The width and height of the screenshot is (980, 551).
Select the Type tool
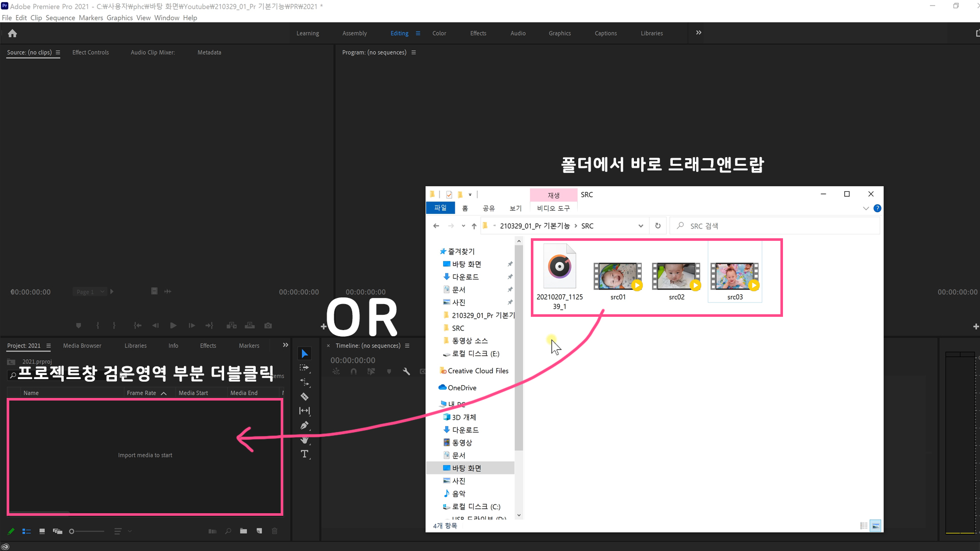(305, 454)
